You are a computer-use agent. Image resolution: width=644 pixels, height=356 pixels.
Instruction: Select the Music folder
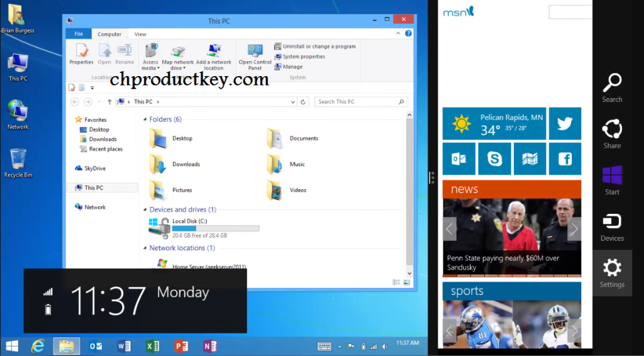286,164
